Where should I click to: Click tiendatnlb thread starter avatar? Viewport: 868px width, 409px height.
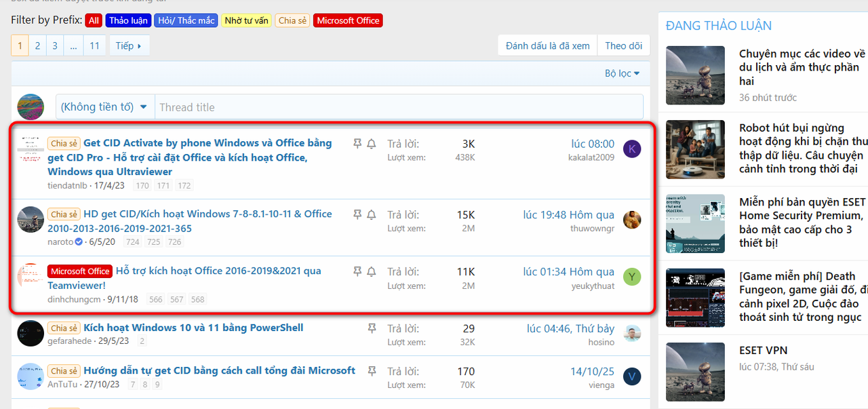coord(31,149)
